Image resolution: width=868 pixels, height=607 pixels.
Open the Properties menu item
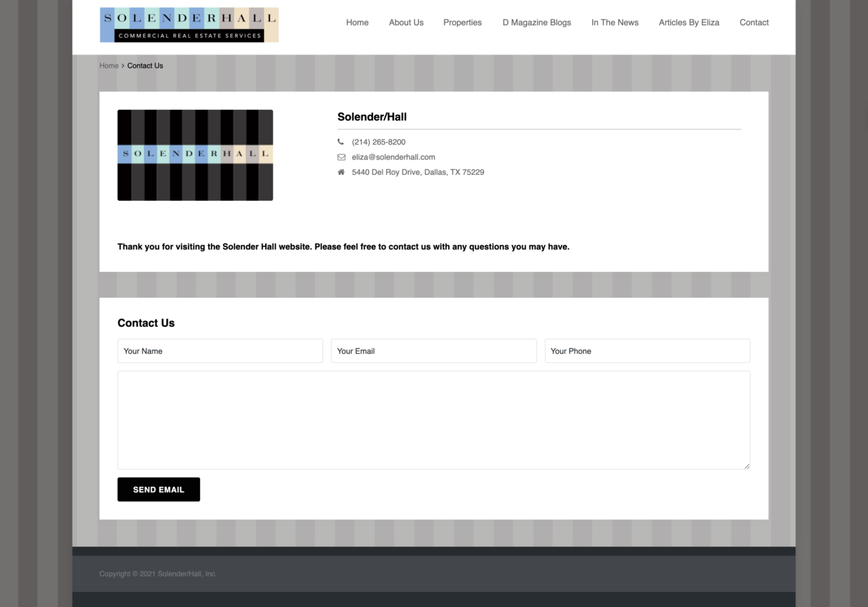[x=462, y=22]
